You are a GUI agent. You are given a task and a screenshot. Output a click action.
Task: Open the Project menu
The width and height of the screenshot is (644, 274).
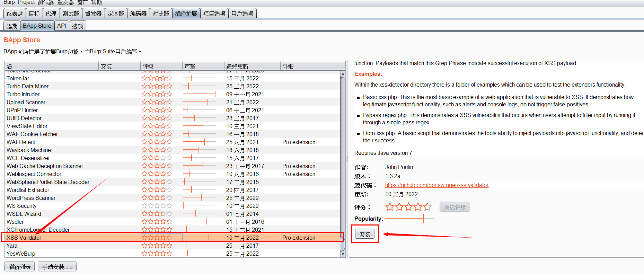[26, 2]
